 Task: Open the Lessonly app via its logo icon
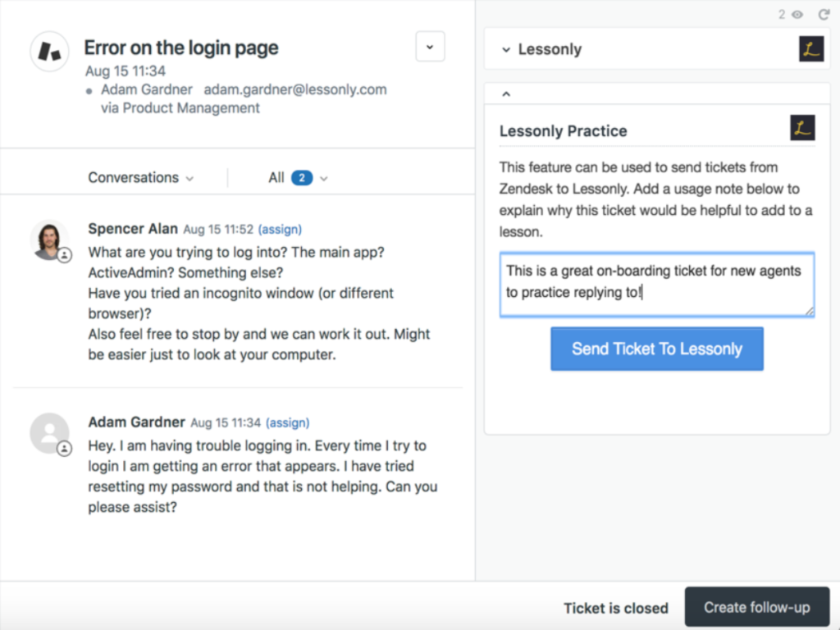[811, 48]
